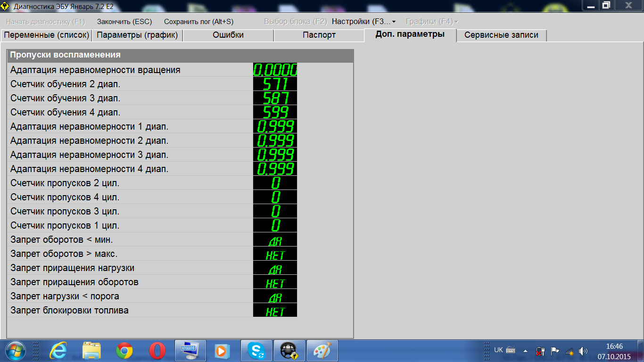Click Запрет приращения оборотов label
The width and height of the screenshot is (644, 362).
click(x=74, y=282)
